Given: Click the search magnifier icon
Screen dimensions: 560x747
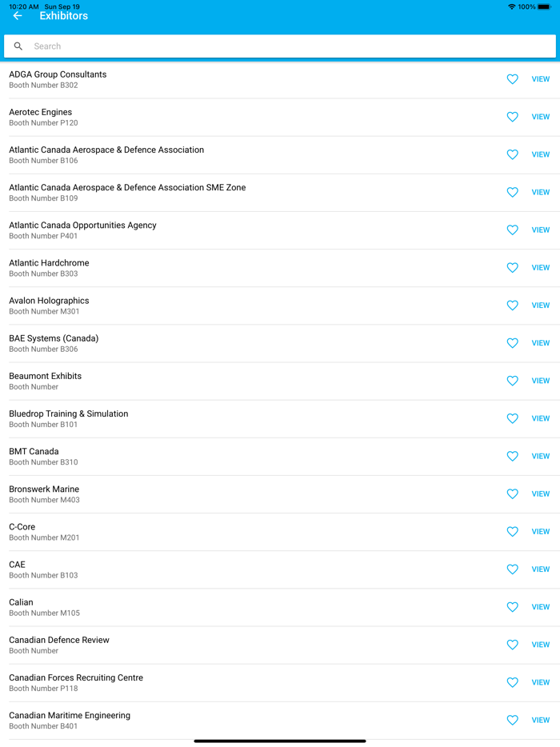Looking at the screenshot, I should [x=18, y=46].
